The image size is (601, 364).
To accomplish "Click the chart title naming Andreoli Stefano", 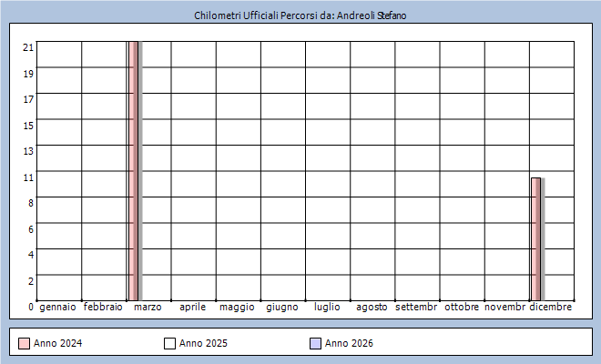I will 300,16.
